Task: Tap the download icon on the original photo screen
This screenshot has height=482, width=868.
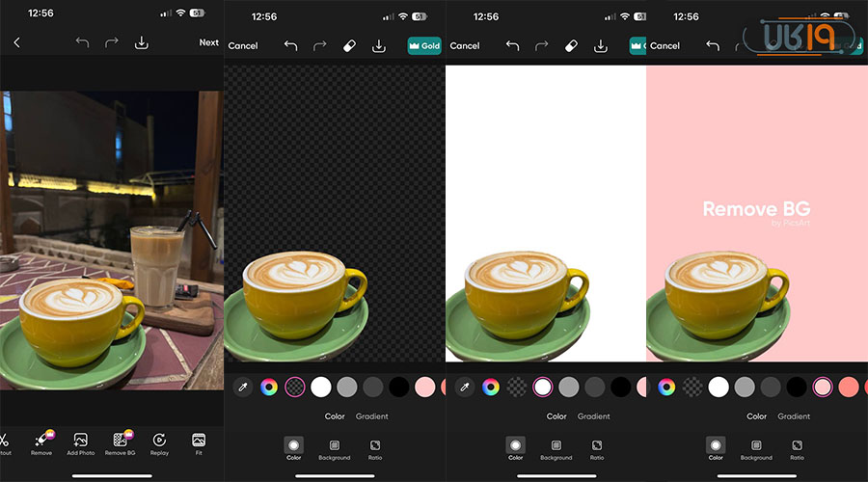Action: [x=142, y=42]
